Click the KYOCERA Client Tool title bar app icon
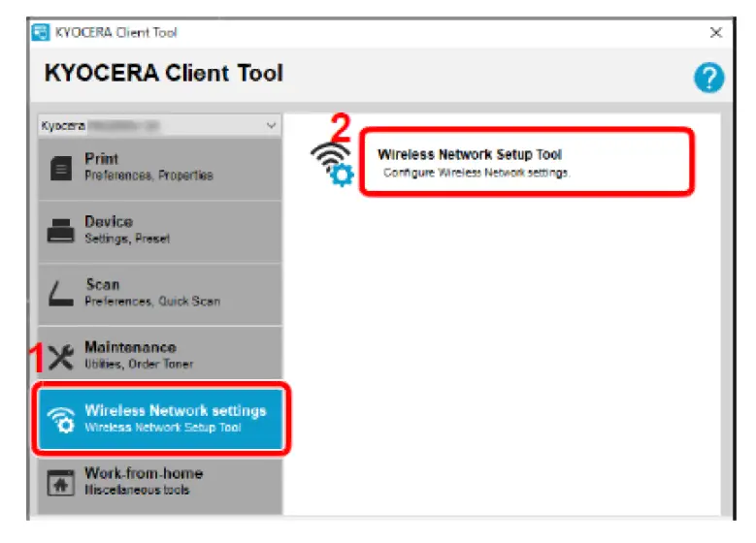This screenshot has height=543, width=756. [41, 32]
